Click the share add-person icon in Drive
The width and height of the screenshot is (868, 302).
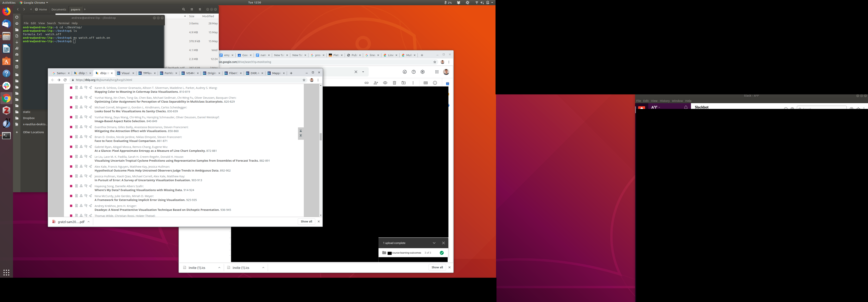376,83
